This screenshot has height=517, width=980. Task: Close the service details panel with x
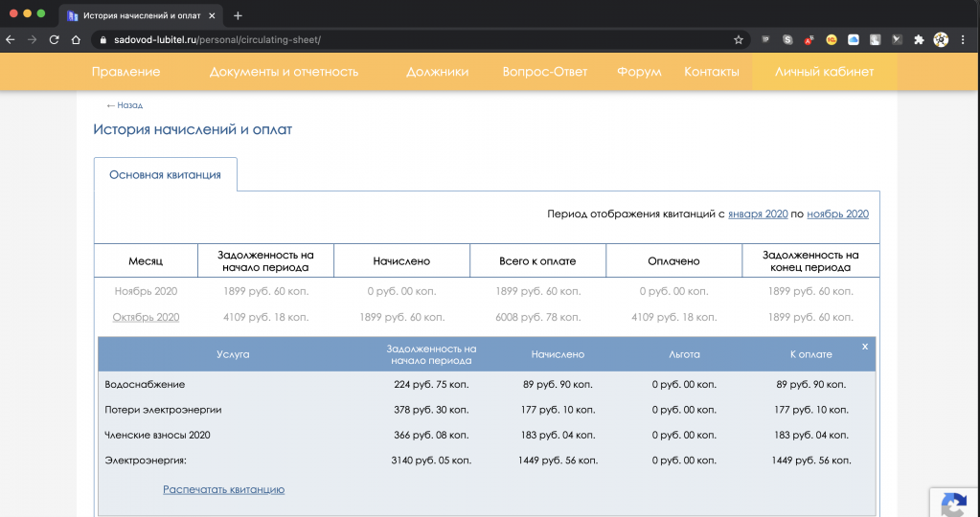pyautogui.click(x=864, y=347)
